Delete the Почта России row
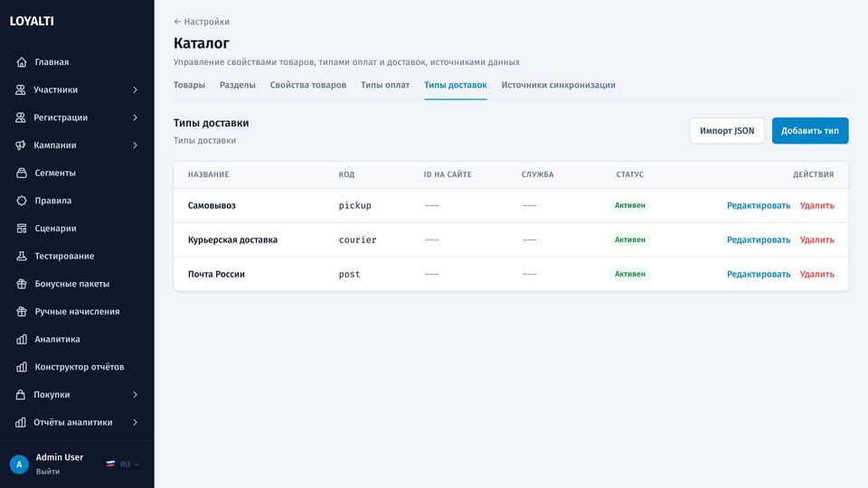 [816, 274]
